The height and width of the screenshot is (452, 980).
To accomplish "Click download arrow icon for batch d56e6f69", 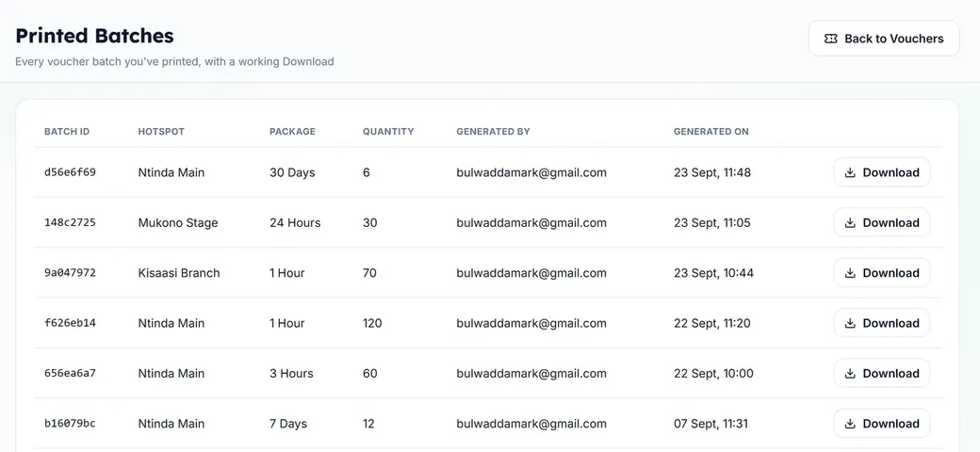I will pos(850,173).
